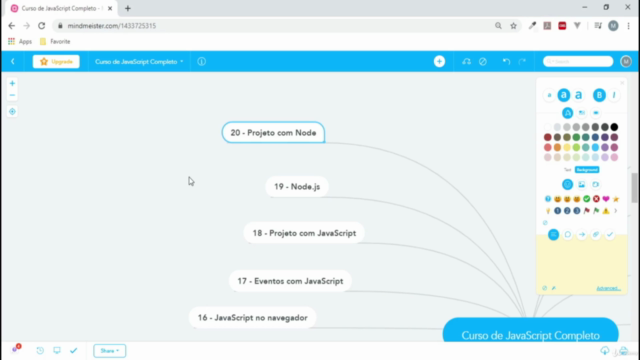Add the green checkmark icon to the topic
Screen dimensions: 640x360
[x=587, y=199]
